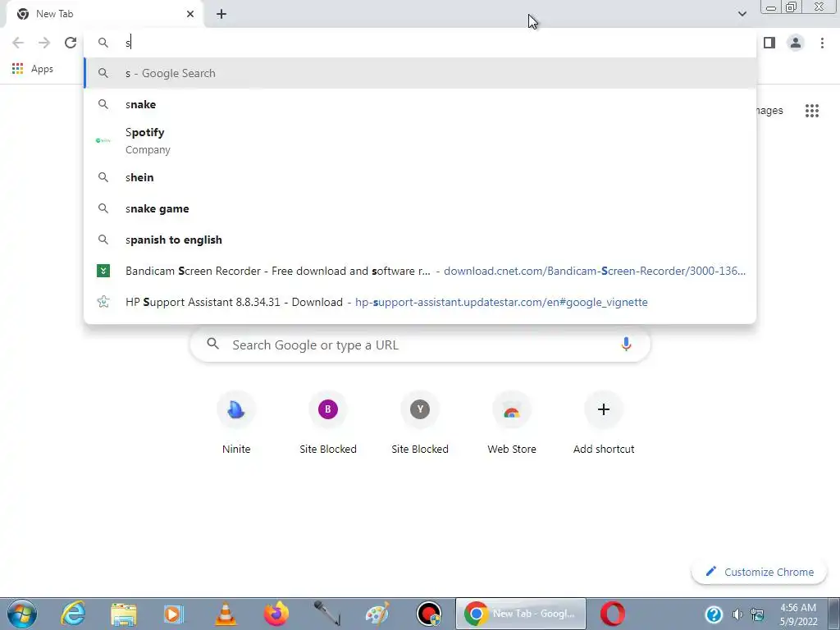
Task: Open the Paint palette icon on taskbar
Action: [377, 614]
